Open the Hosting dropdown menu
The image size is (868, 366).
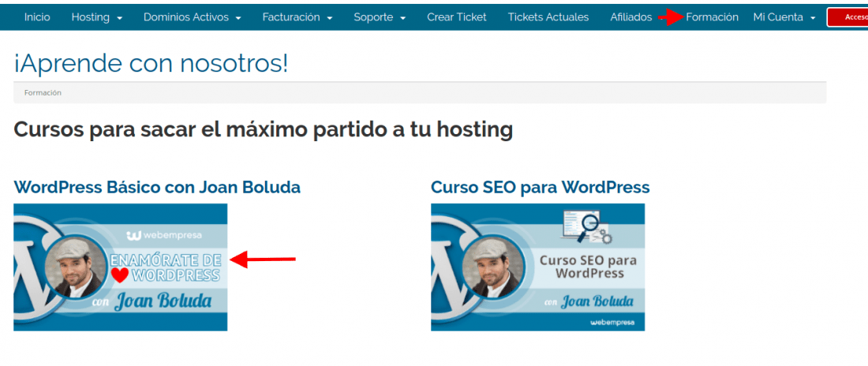click(x=97, y=17)
